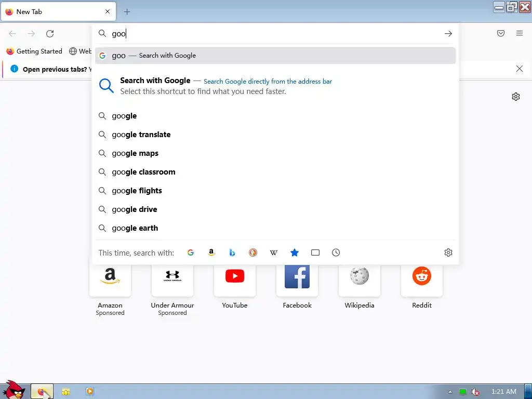Open search settings gear in dropdown

tap(448, 253)
